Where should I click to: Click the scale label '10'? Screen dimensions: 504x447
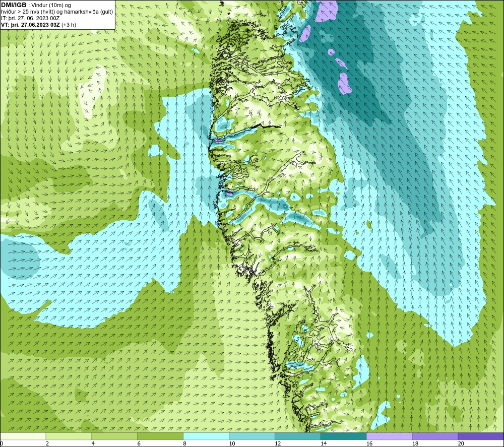(x=232, y=443)
